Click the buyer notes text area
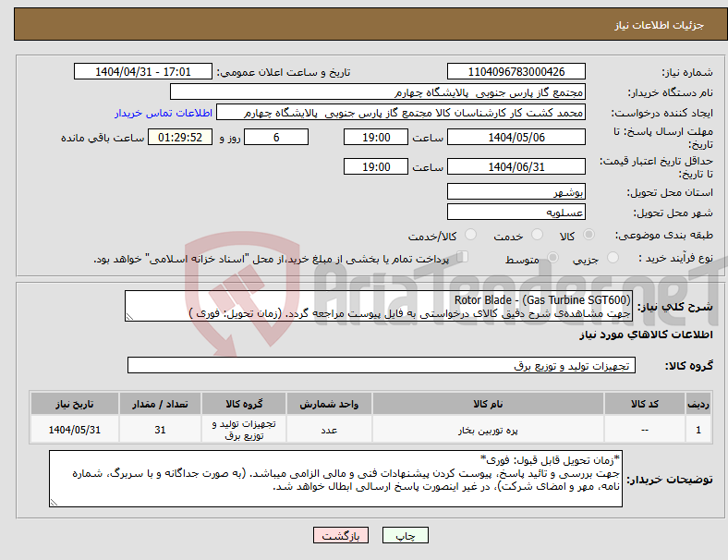 (335, 479)
